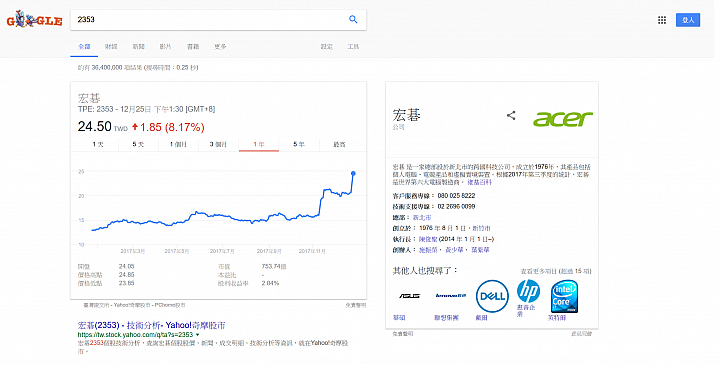720x366 pixels.
Task: Open the 英特爾 text link
Action: click(557, 317)
